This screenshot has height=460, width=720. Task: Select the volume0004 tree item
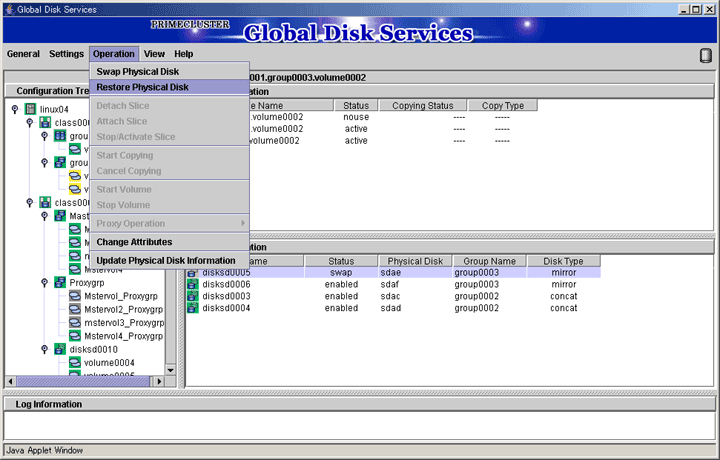coord(109,363)
